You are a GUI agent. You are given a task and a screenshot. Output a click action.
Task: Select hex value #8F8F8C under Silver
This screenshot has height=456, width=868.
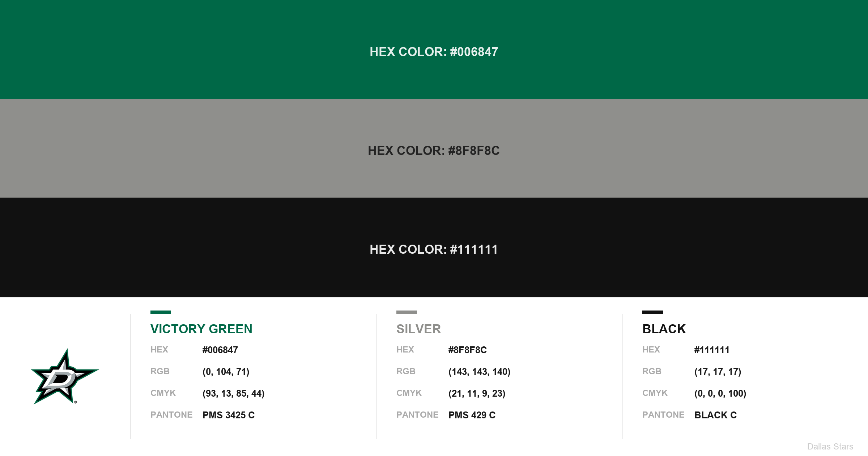468,350
